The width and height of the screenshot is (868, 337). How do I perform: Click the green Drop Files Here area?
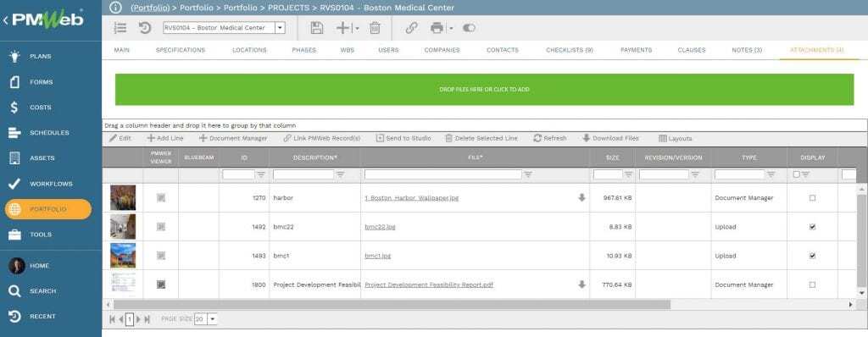(484, 89)
